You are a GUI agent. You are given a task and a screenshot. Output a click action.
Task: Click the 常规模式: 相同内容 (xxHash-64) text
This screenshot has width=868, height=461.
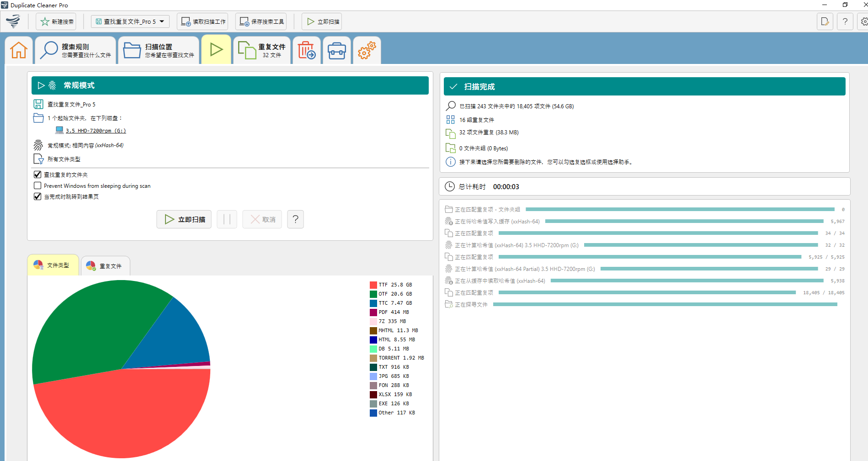[85, 145]
